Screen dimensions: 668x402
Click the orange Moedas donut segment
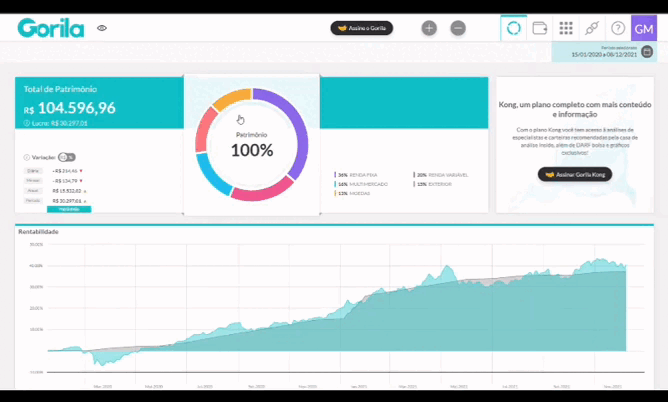tap(231, 98)
